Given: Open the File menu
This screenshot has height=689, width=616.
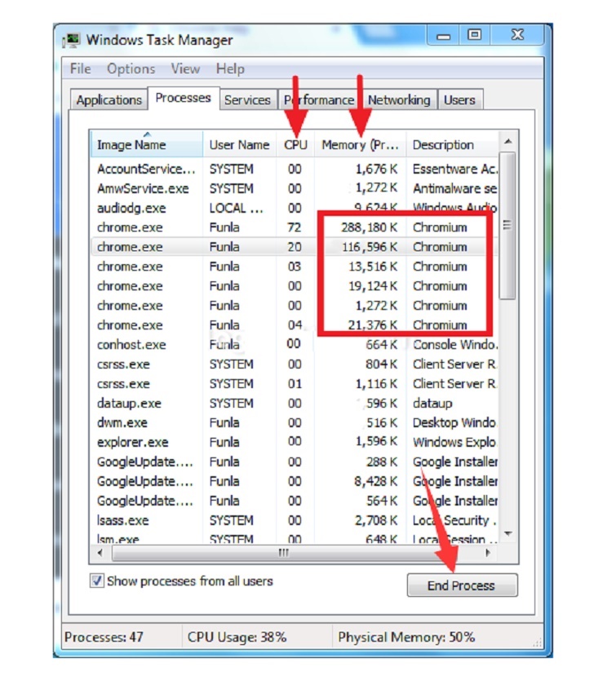Looking at the screenshot, I should coord(80,68).
